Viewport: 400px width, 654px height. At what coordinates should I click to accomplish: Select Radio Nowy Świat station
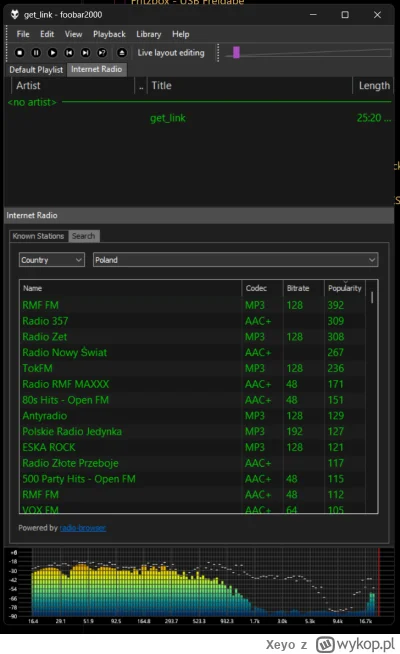193,352
